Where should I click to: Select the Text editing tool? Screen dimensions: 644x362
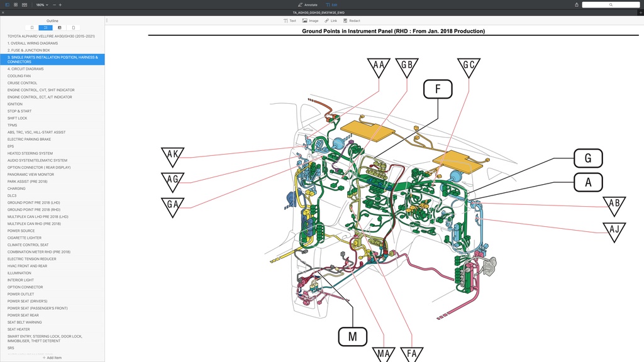289,21
